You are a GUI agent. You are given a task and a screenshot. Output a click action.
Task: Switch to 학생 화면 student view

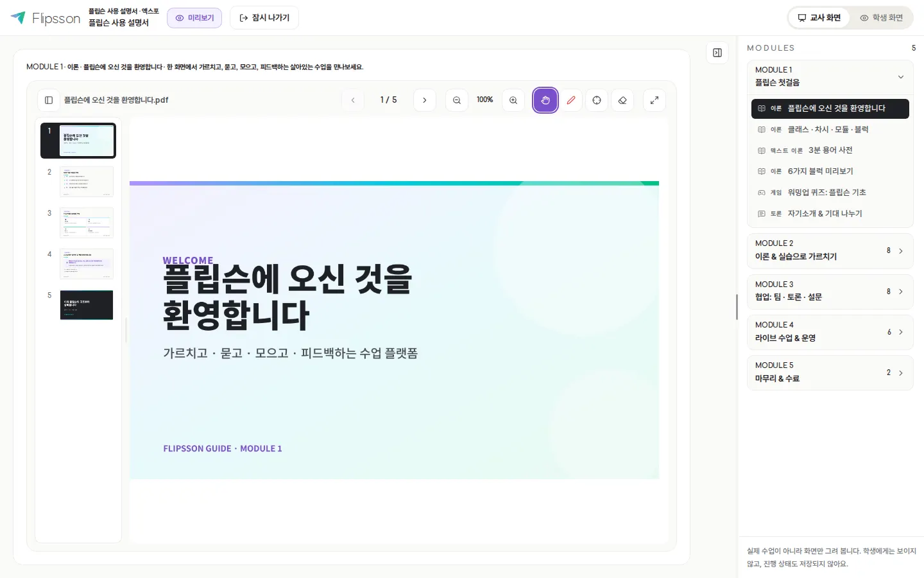pyautogui.click(x=882, y=18)
